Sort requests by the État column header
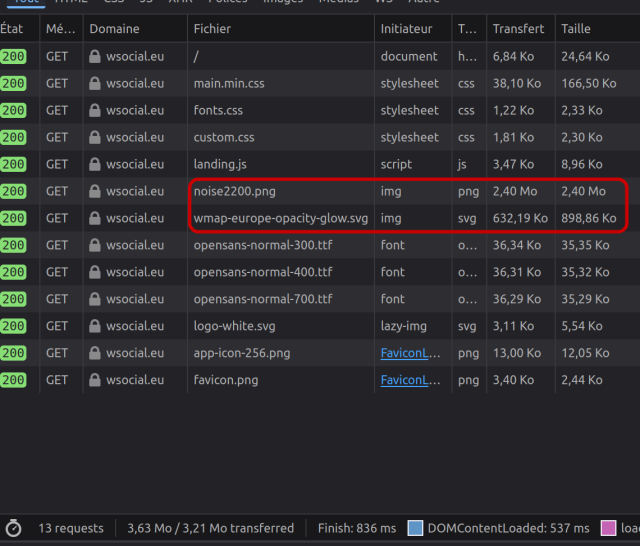Image resolution: width=640 pixels, height=546 pixels. [x=12, y=29]
